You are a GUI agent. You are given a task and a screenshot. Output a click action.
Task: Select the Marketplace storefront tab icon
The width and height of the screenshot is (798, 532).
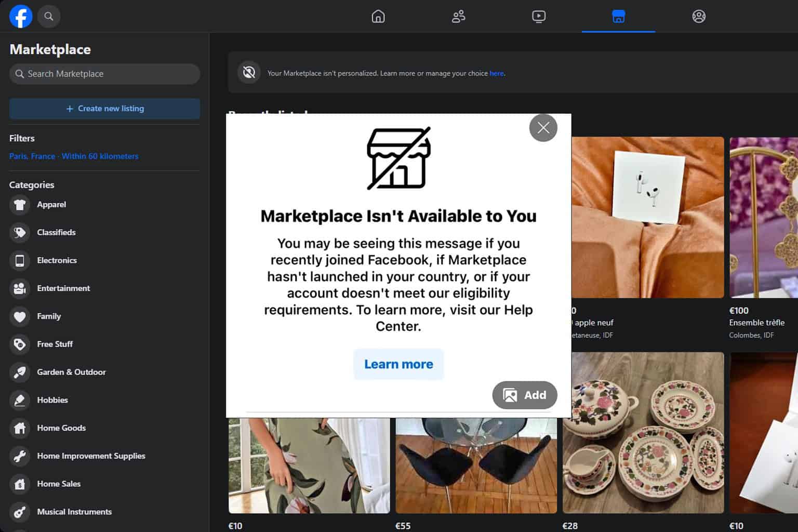point(618,17)
